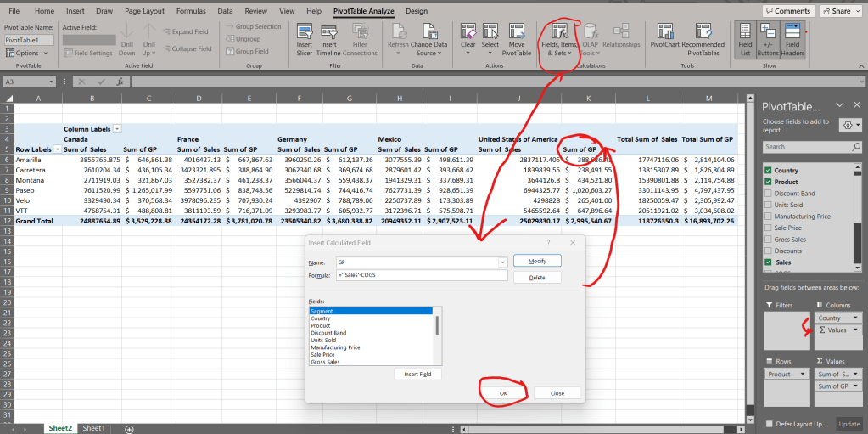Viewport: 868px width, 434px height.
Task: Click the Insert Timeline icon
Action: (328, 31)
